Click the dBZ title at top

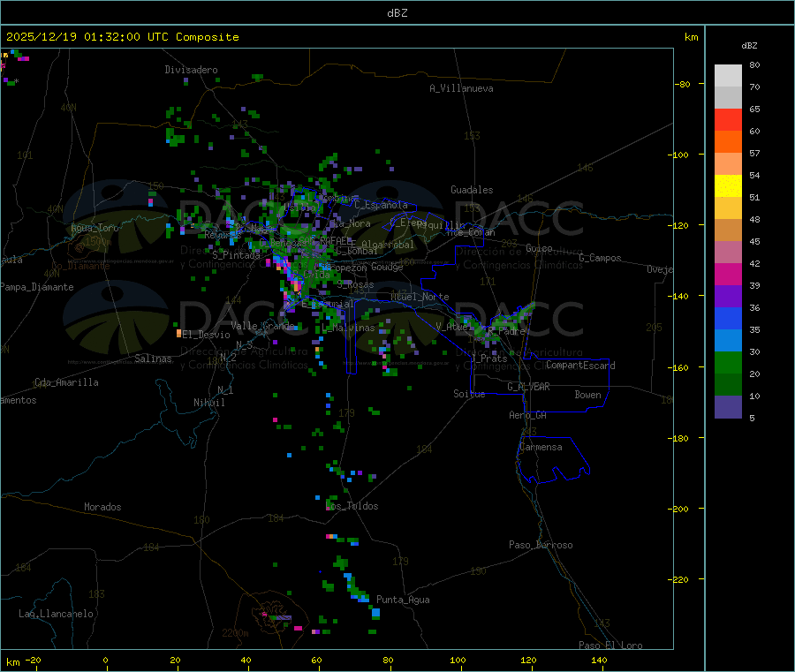[x=397, y=13]
